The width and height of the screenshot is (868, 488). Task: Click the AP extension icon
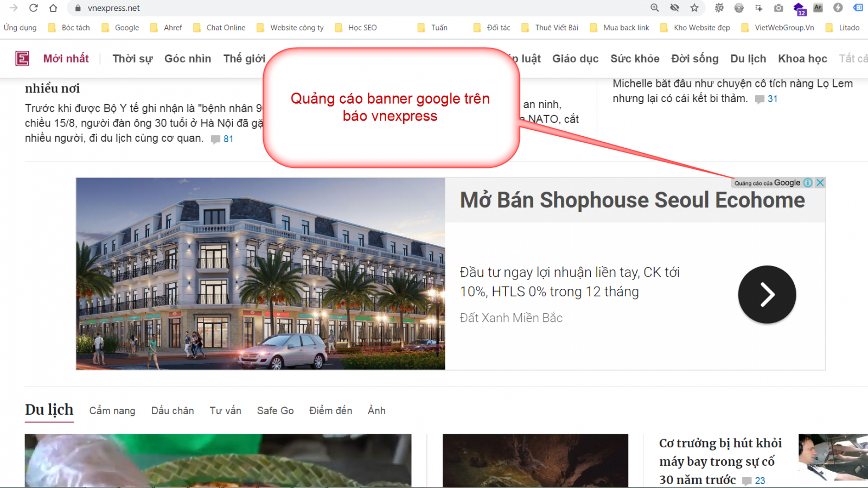[818, 8]
